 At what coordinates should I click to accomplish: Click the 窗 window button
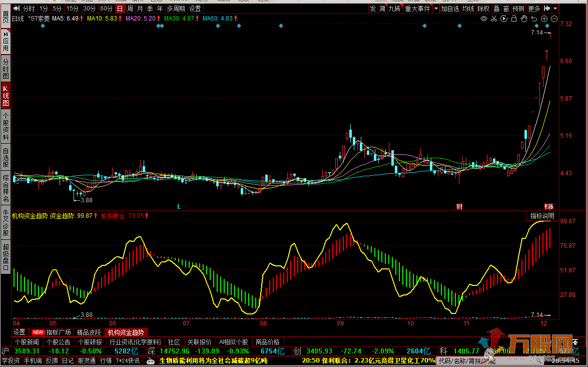pos(506,8)
